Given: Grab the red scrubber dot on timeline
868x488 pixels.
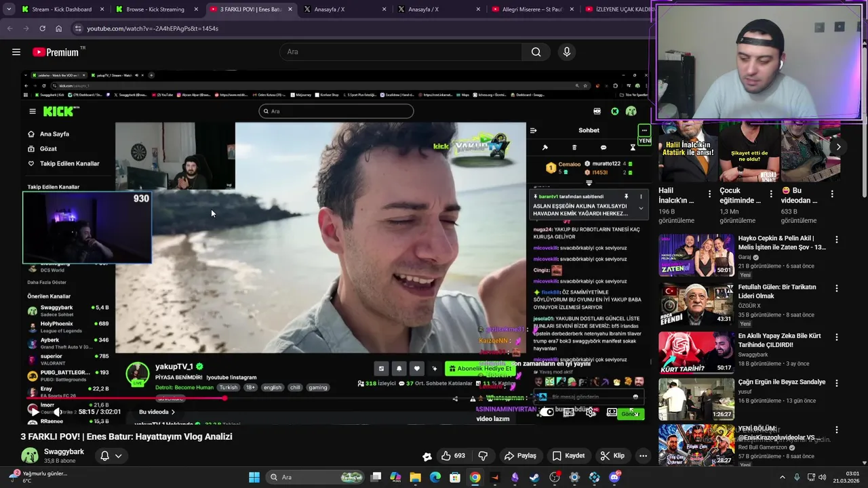Looking at the screenshot, I should pyautogui.click(x=224, y=399).
